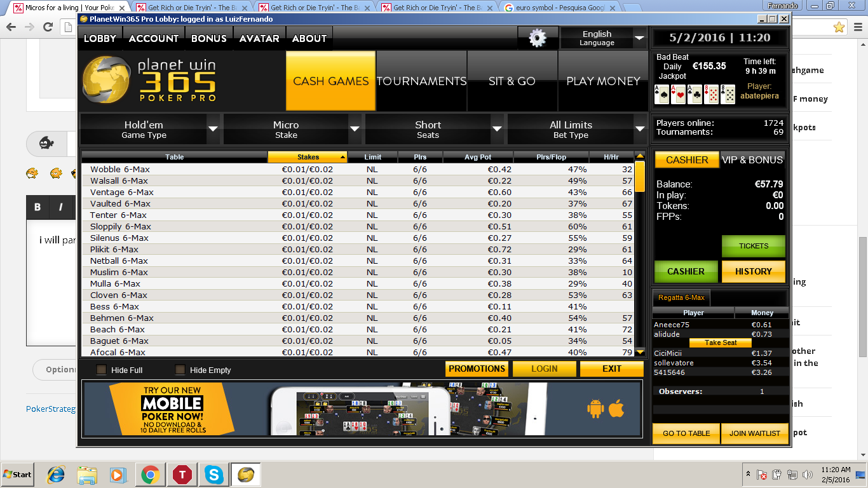Open Windows Explorer from the taskbar

pos(86,475)
